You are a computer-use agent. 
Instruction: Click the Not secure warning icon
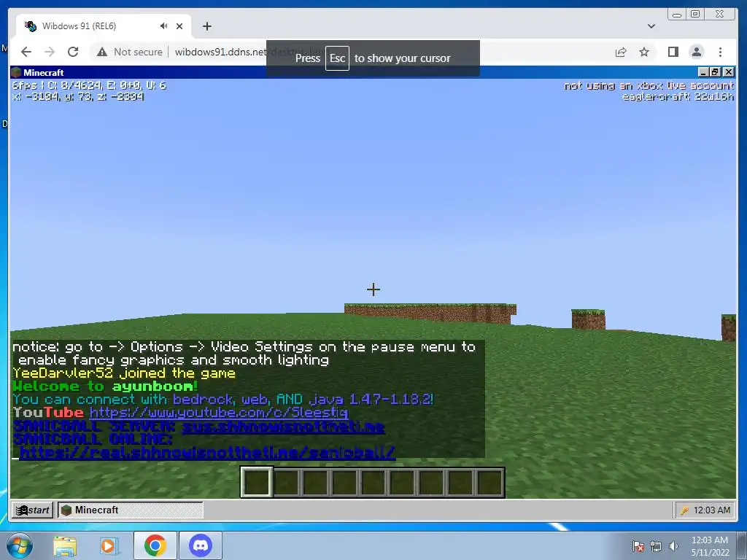pos(102,52)
